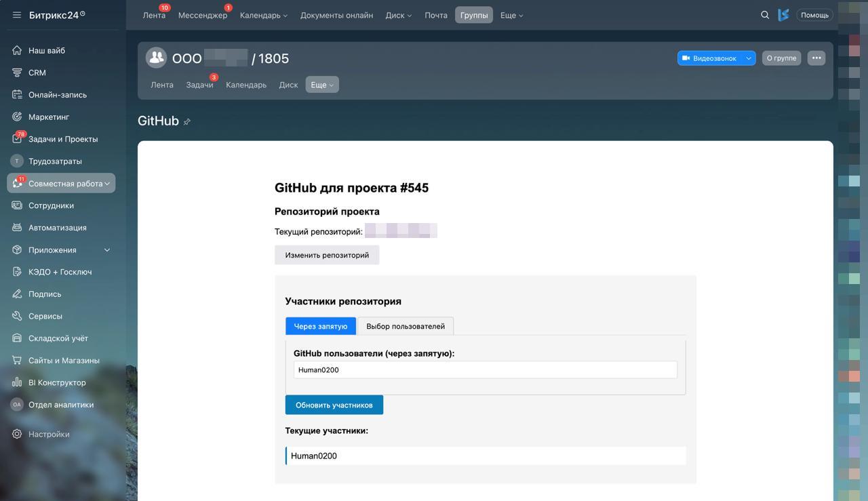The image size is (868, 501).
Task: Expand the Приложения sidebar section
Action: pos(106,250)
